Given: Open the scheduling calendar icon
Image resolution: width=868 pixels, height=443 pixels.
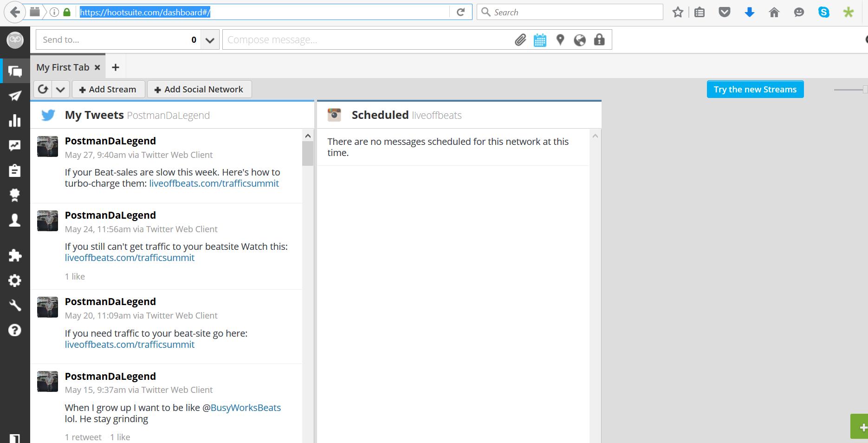Looking at the screenshot, I should 539,40.
